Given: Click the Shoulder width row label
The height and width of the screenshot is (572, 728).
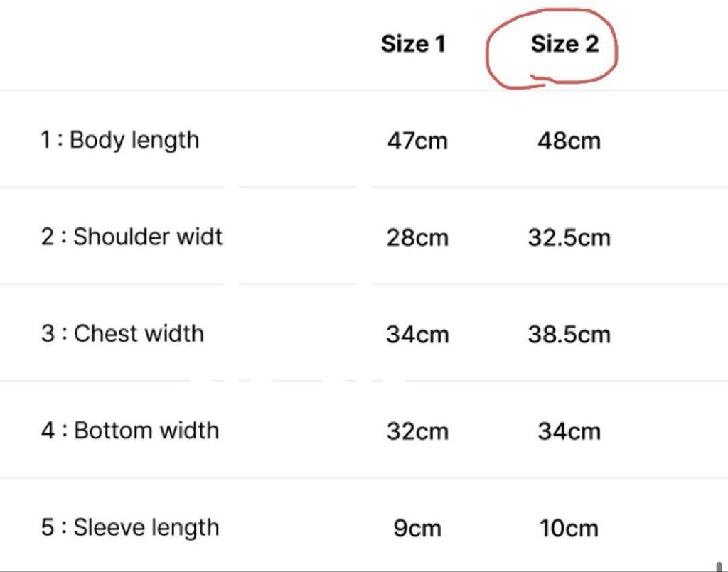Looking at the screenshot, I should [132, 237].
